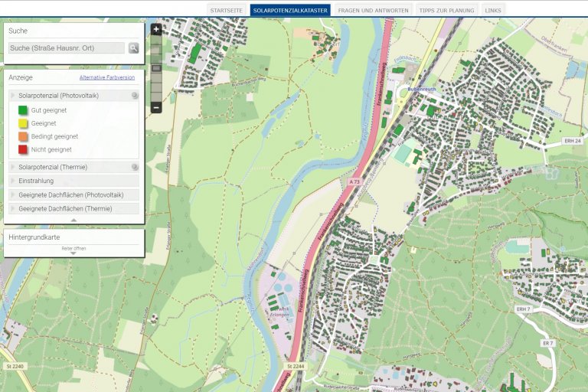This screenshot has width=588, height=392.
Task: Collapse the Anzeige panel with up arrow
Action: coord(73,220)
